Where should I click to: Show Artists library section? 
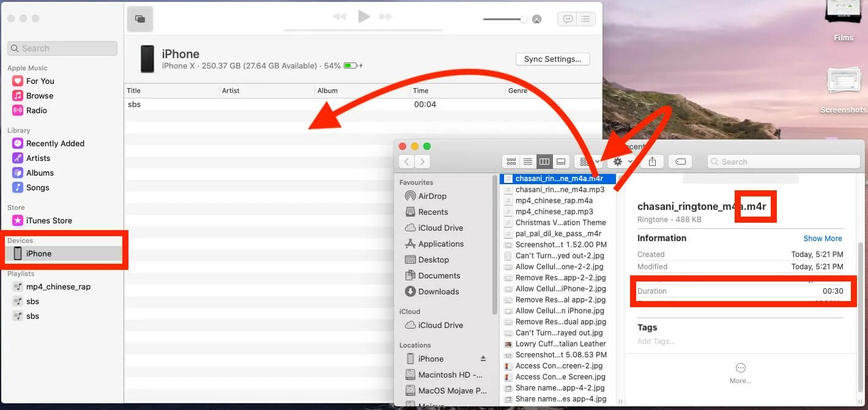38,158
